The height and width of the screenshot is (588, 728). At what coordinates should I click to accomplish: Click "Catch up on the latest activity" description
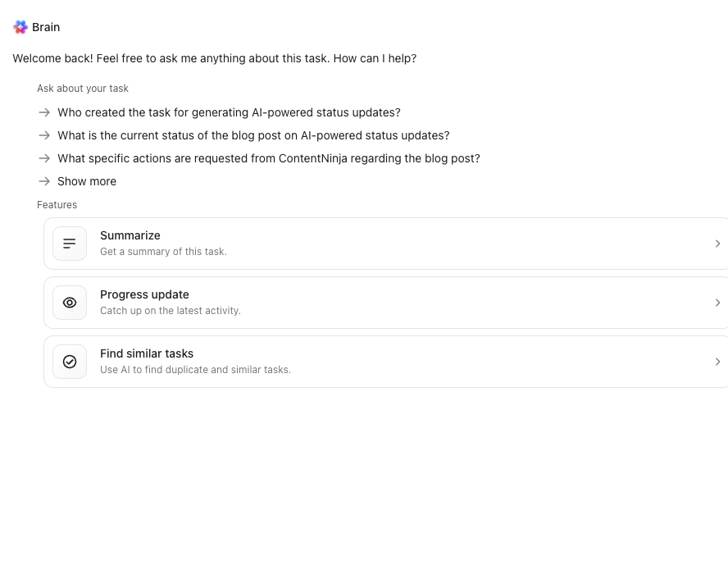170,311
